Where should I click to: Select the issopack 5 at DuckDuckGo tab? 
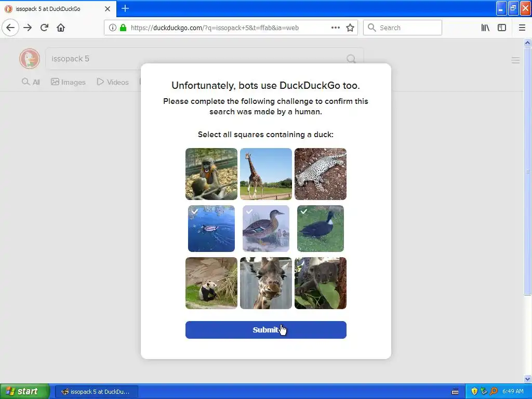58,9
